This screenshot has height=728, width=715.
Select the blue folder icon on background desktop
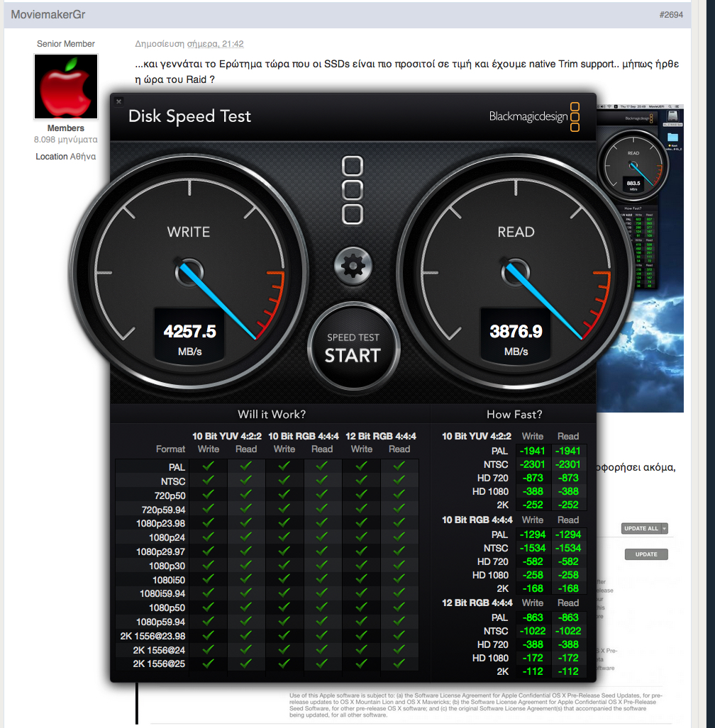pos(672,138)
